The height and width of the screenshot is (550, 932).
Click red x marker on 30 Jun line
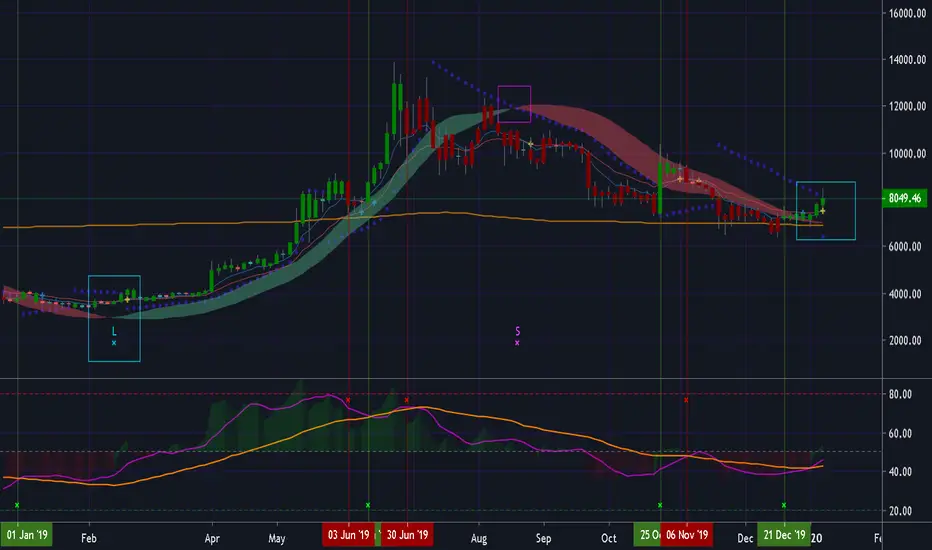point(407,400)
